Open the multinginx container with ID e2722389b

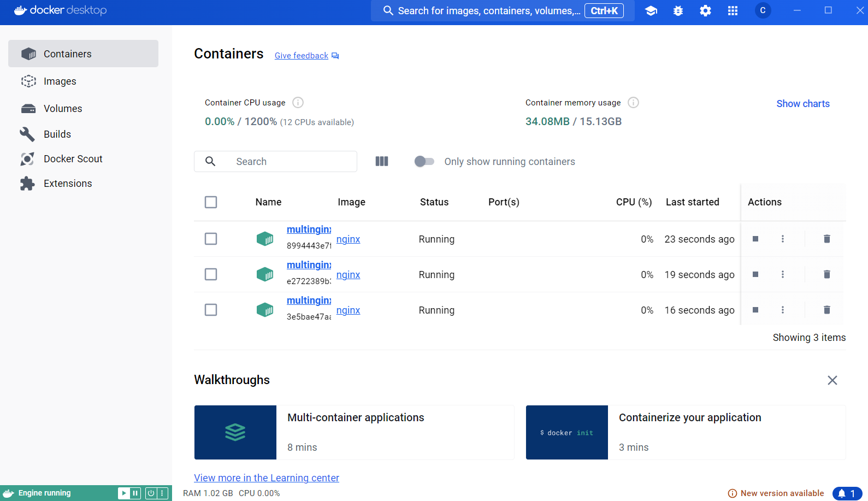[309, 265]
